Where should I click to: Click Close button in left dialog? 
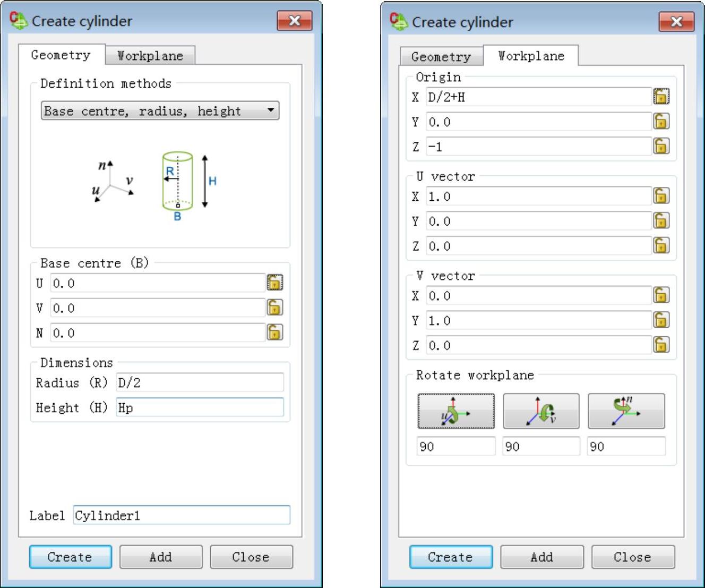click(251, 557)
